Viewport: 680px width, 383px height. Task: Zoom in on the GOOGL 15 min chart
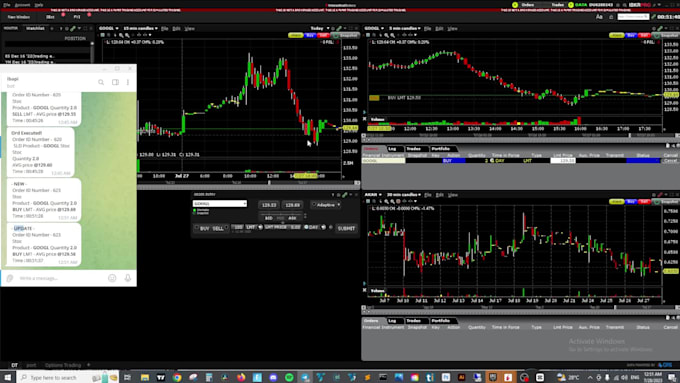(121, 35)
